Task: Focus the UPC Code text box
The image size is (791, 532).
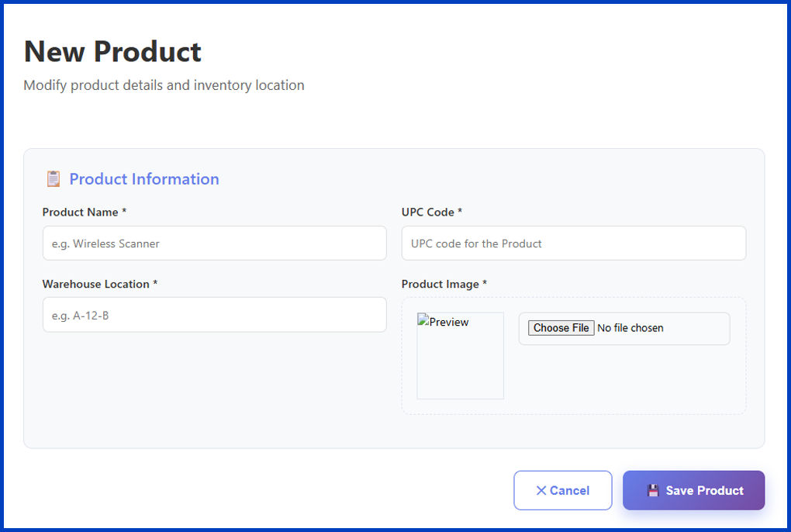Action: (x=574, y=243)
